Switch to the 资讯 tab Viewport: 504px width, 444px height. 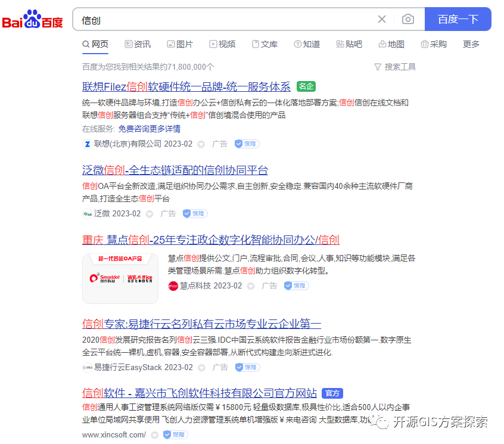(138, 44)
